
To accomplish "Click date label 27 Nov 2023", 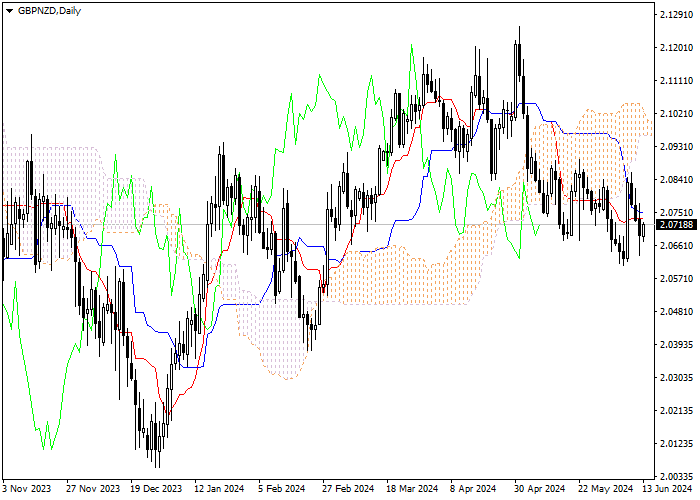I will [x=93, y=489].
